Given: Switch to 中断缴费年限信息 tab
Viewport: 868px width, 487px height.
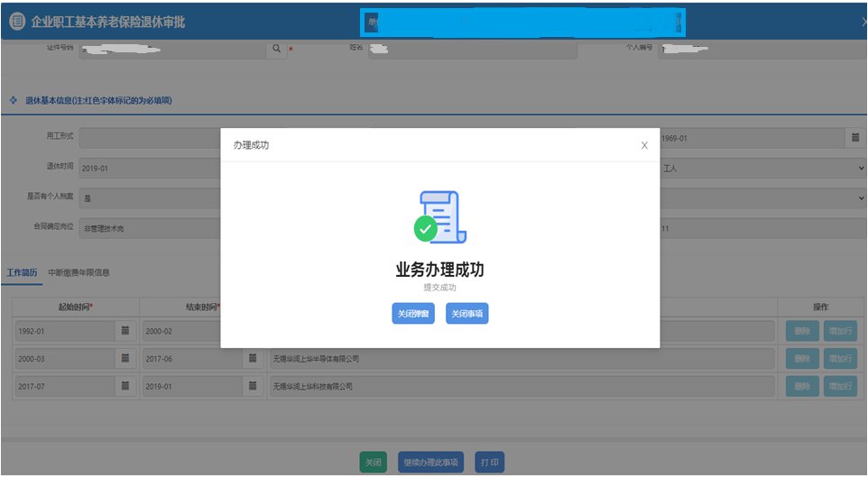Looking at the screenshot, I should click(x=78, y=273).
